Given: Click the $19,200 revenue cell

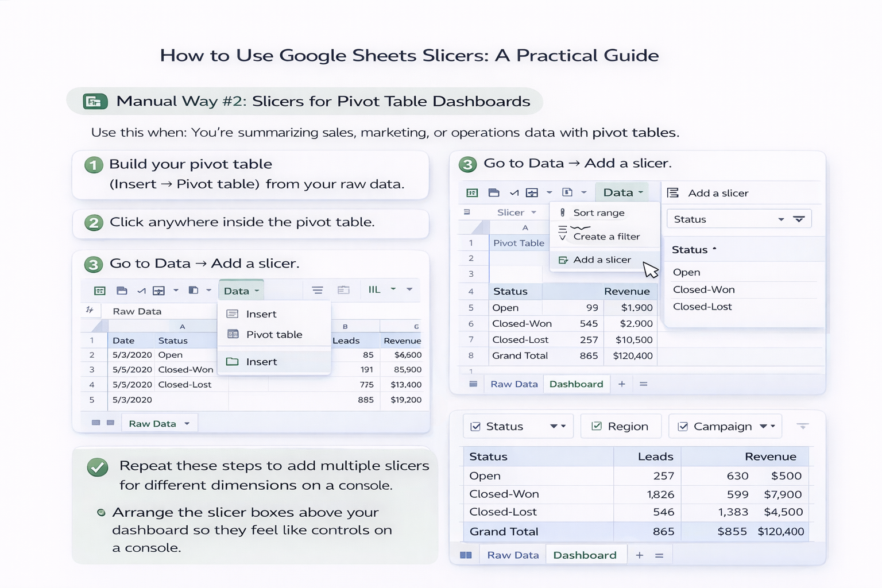Looking at the screenshot, I should [x=405, y=400].
